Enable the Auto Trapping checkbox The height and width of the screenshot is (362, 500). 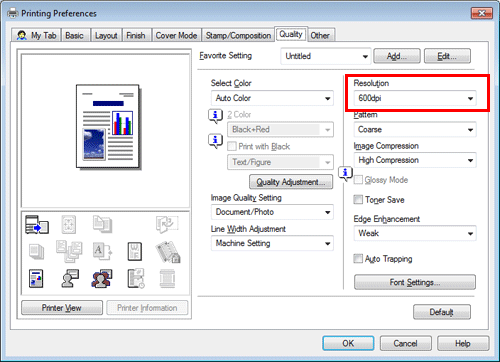358,259
